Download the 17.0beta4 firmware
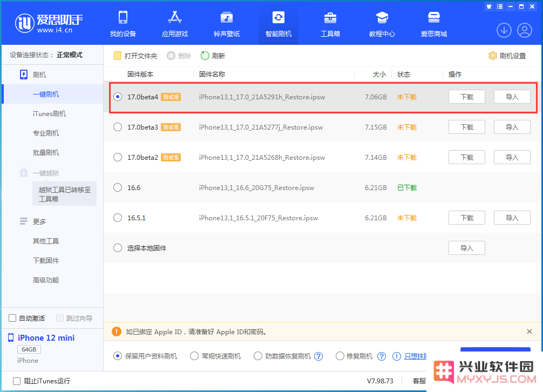543x392 pixels. [x=467, y=97]
